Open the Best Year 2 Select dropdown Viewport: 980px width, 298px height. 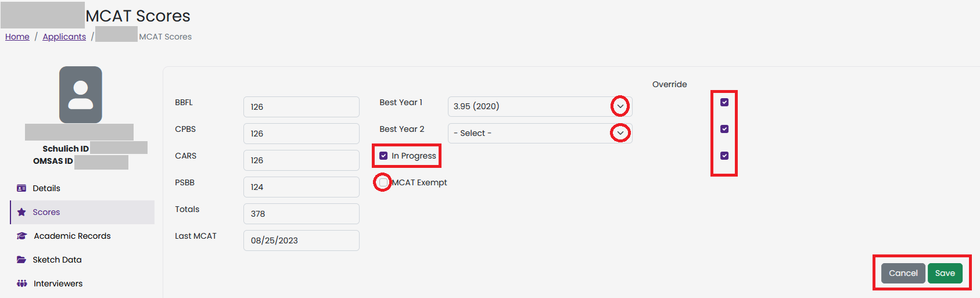pos(540,133)
